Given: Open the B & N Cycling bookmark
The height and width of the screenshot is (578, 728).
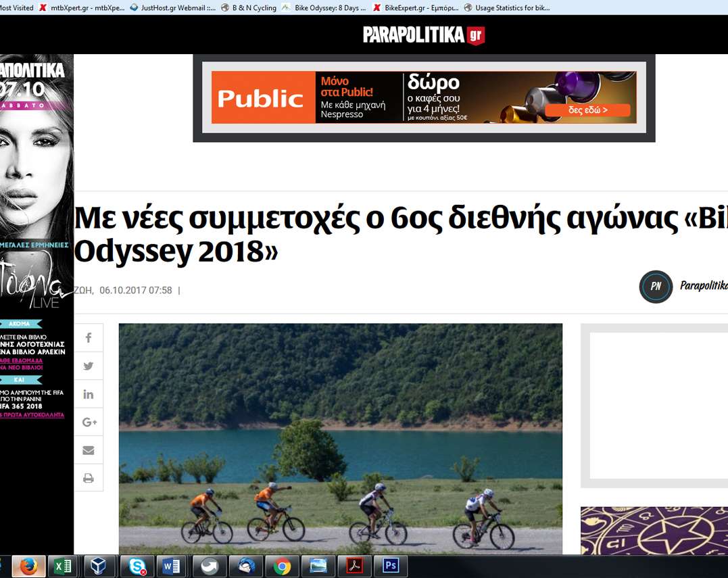Looking at the screenshot, I should (x=249, y=7).
